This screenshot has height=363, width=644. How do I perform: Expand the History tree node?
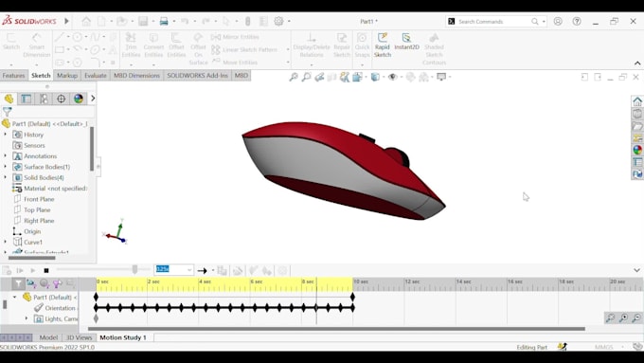(x=6, y=135)
